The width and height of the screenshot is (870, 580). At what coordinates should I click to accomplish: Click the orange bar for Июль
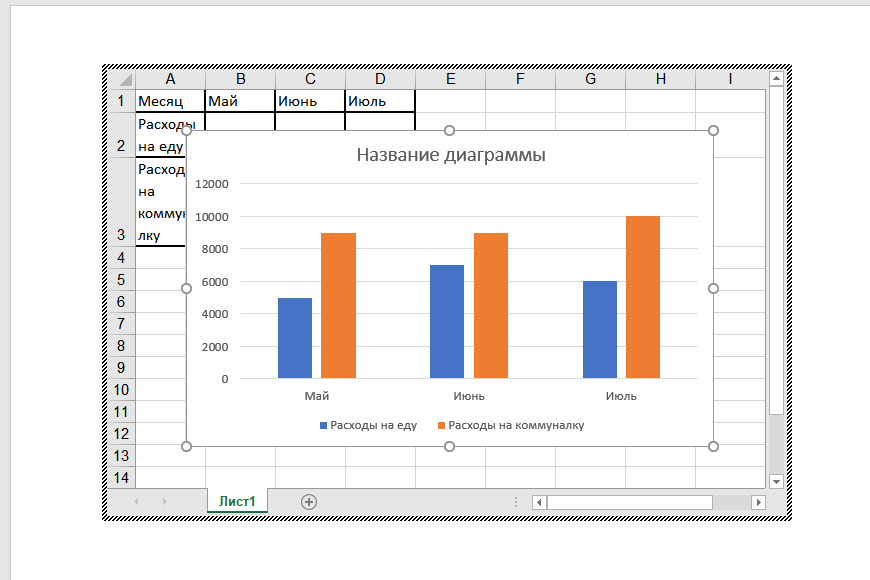pos(643,297)
